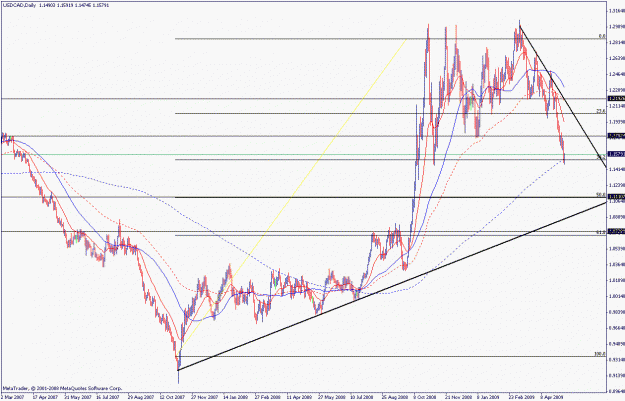Click the 23.6 Fibonacci level label

601,111
